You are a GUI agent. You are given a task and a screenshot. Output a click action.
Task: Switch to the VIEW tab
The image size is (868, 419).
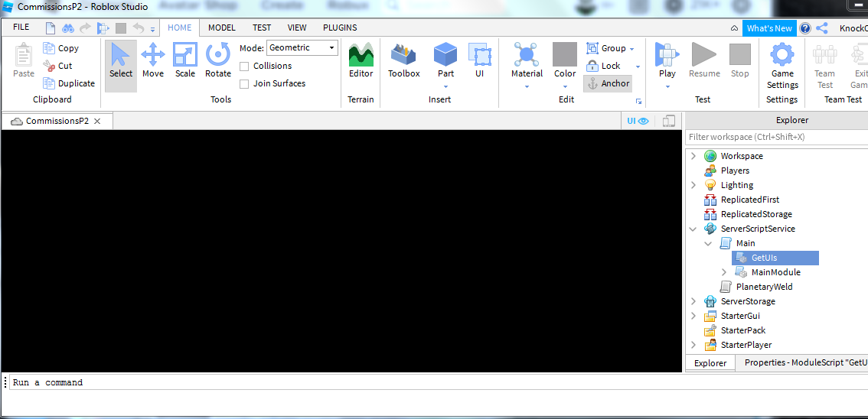(297, 28)
